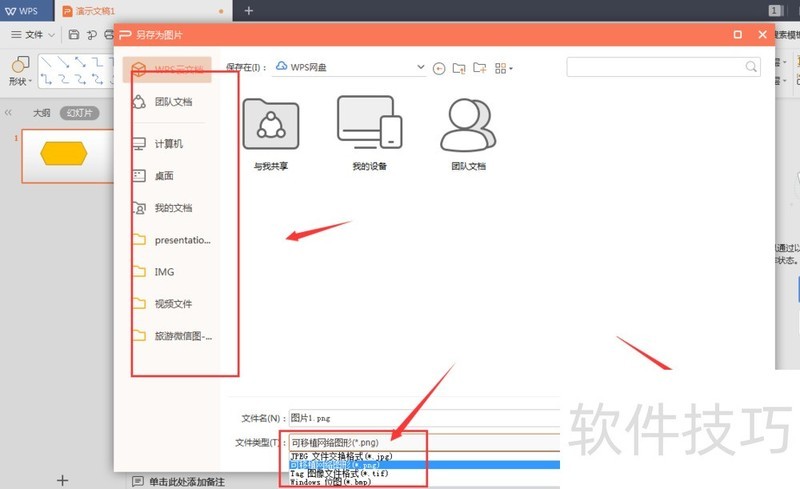Click the search magnifier icon
The width and height of the screenshot is (800, 489).
tap(751, 67)
